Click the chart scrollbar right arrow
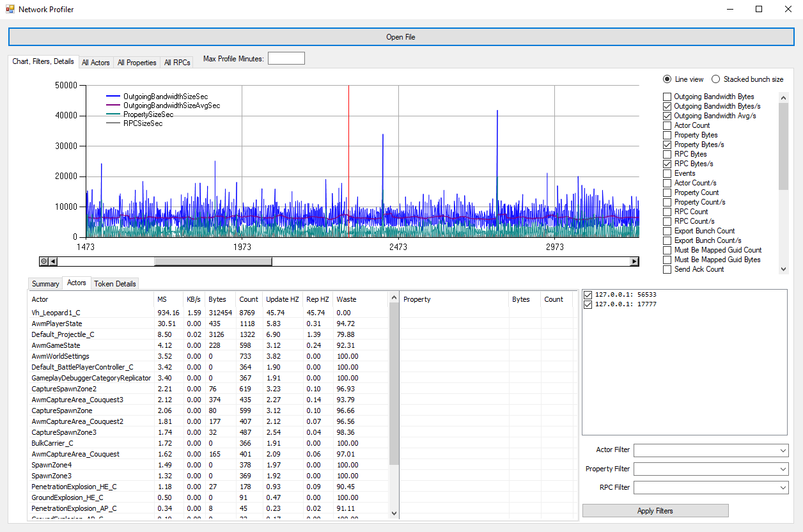Viewport: 803px width, 532px height. [634, 261]
